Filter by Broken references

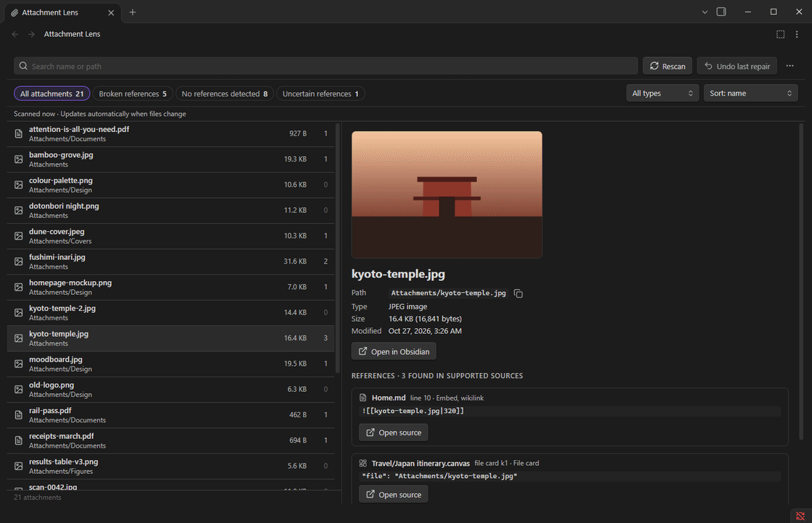(x=133, y=93)
